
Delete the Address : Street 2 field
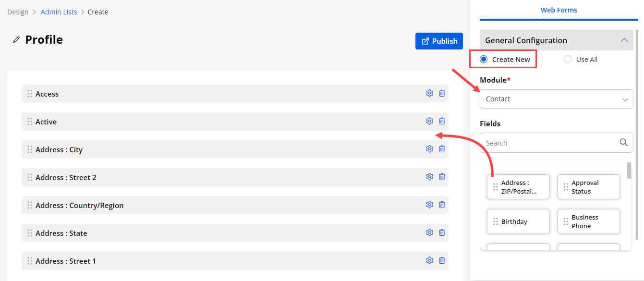point(442,177)
